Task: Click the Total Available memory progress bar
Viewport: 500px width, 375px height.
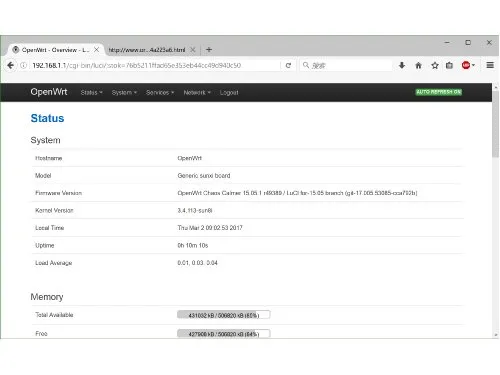Action: pyautogui.click(x=224, y=315)
